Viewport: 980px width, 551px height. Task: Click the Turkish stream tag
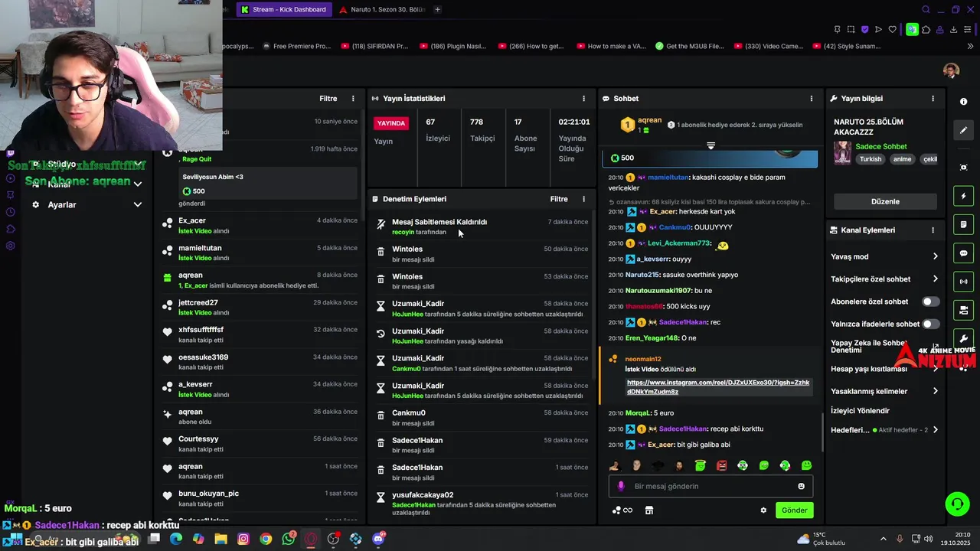pos(871,159)
